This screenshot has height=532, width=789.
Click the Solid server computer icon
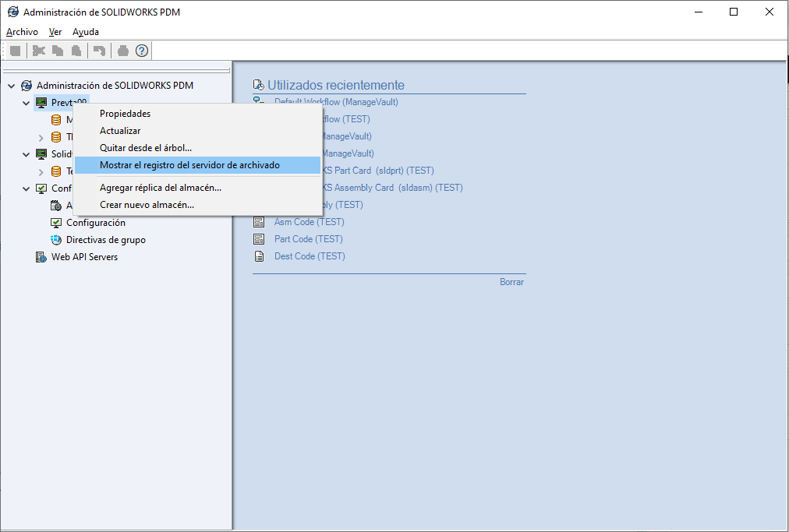click(41, 154)
